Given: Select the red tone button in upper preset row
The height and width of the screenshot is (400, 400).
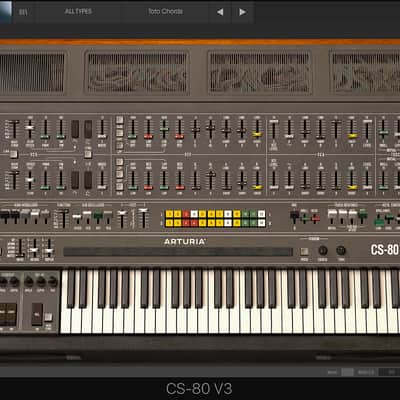Looking at the screenshot, I should pos(186,214).
